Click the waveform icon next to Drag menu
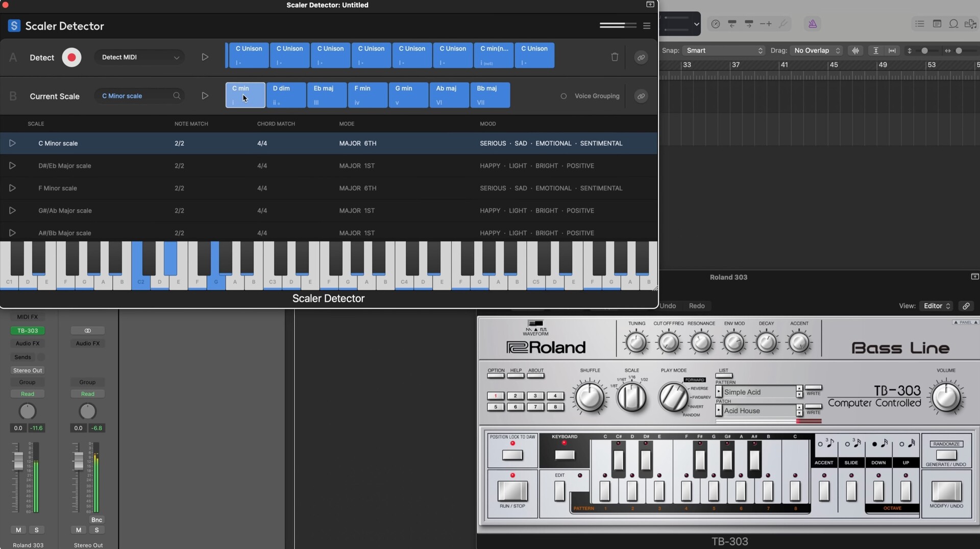Image resolution: width=980 pixels, height=549 pixels. point(855,51)
